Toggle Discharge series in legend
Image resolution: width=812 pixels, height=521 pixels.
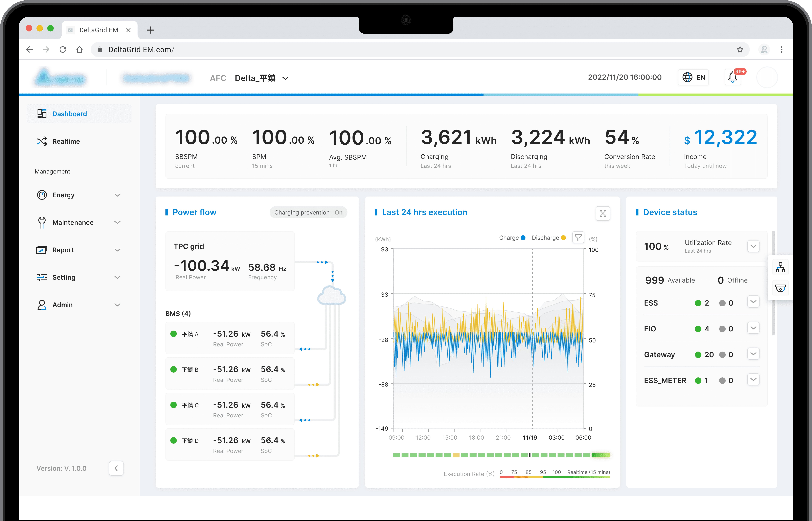pyautogui.click(x=548, y=238)
